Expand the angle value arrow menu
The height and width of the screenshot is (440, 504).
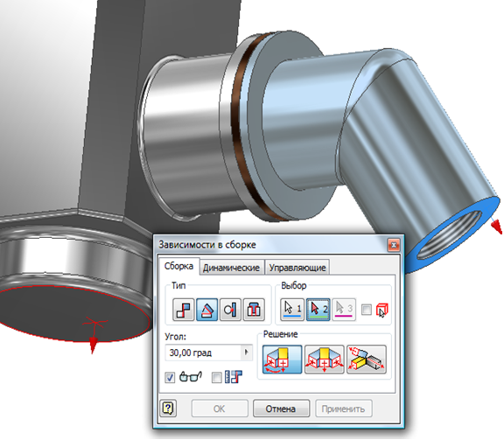coord(247,353)
